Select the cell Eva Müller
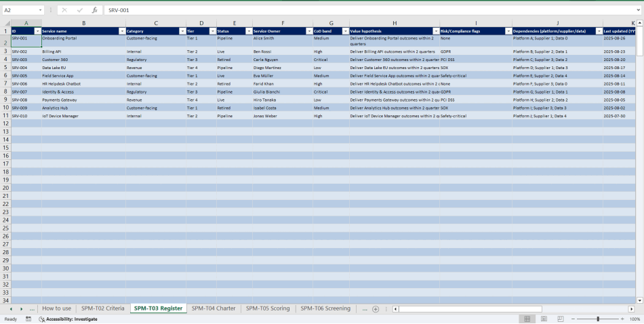 click(283, 75)
